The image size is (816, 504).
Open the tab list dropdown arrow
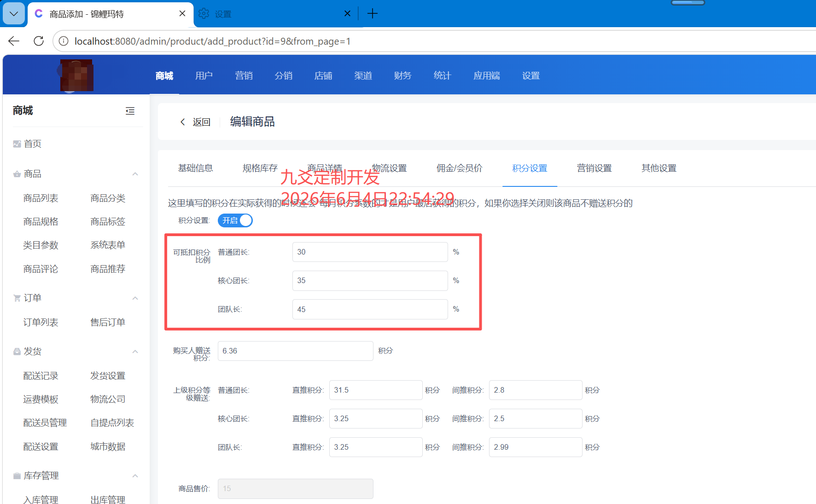14,14
